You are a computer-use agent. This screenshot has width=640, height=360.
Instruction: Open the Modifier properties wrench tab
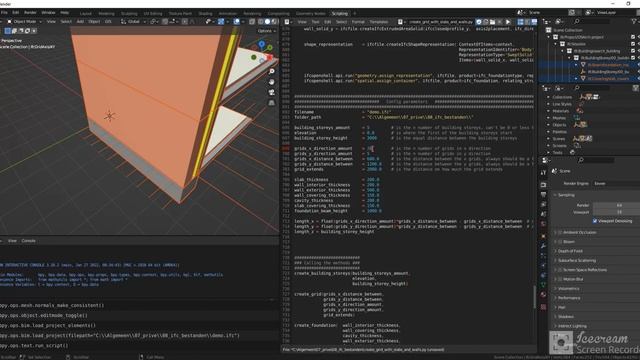coord(543,246)
